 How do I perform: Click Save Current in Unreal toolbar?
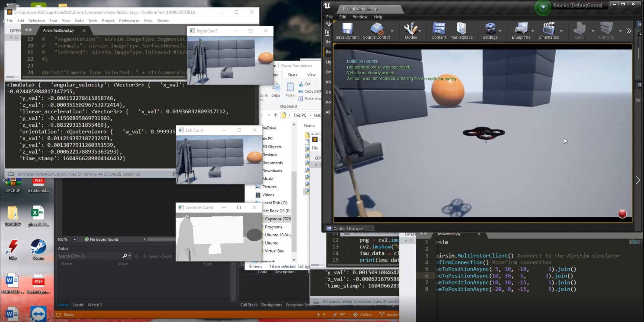point(347,30)
